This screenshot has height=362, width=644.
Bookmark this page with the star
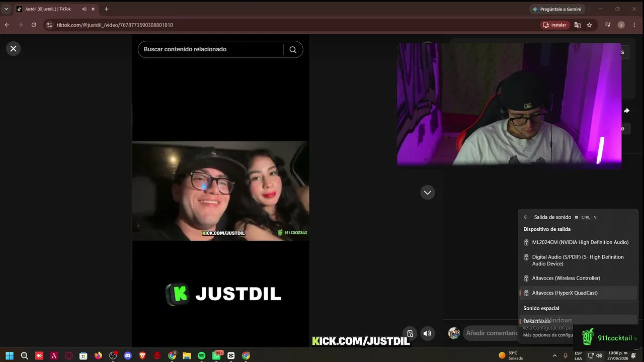click(589, 25)
